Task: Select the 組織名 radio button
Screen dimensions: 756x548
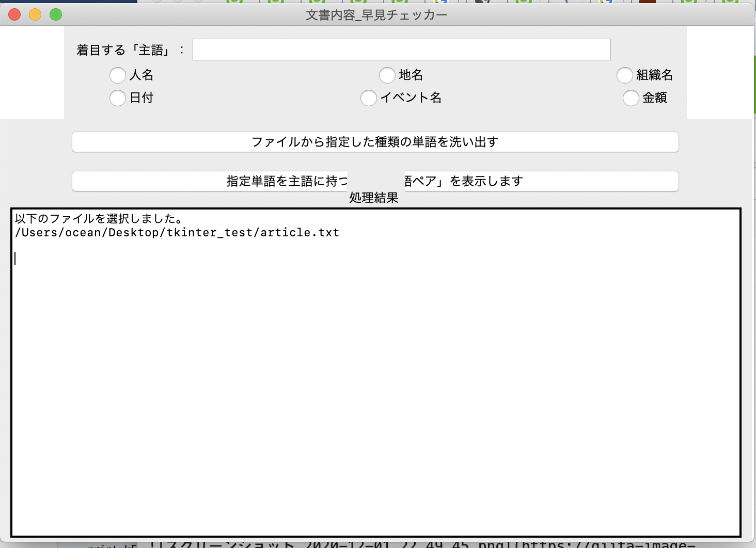Action: point(625,75)
